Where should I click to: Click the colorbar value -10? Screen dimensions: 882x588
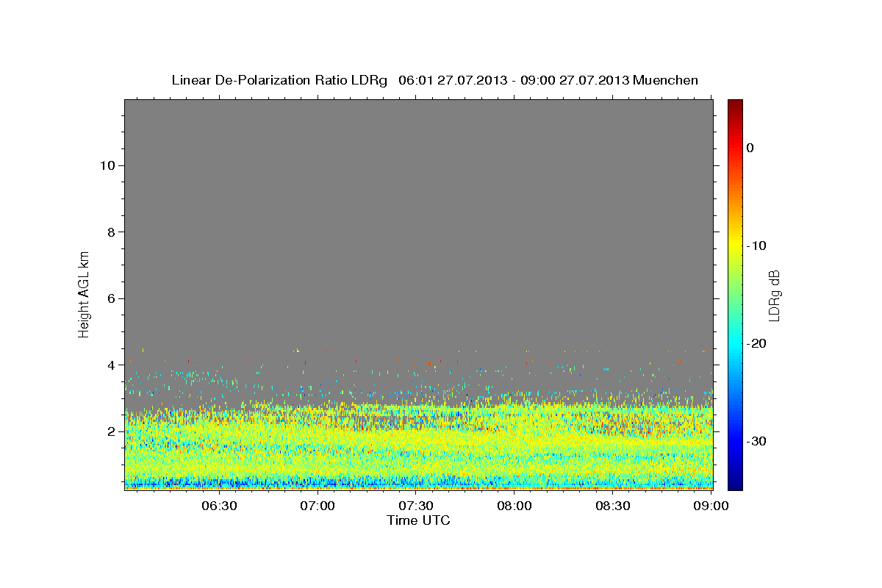pyautogui.click(x=757, y=245)
